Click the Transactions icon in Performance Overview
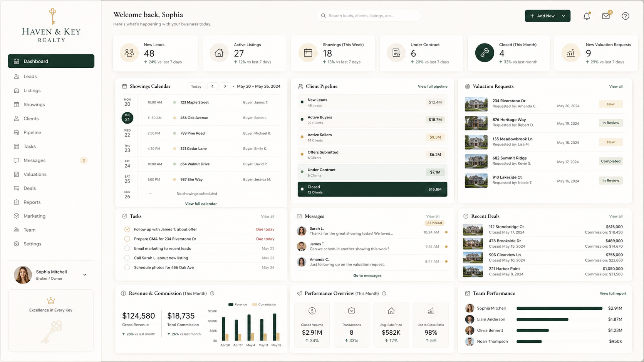The image size is (644, 362). pos(352,311)
